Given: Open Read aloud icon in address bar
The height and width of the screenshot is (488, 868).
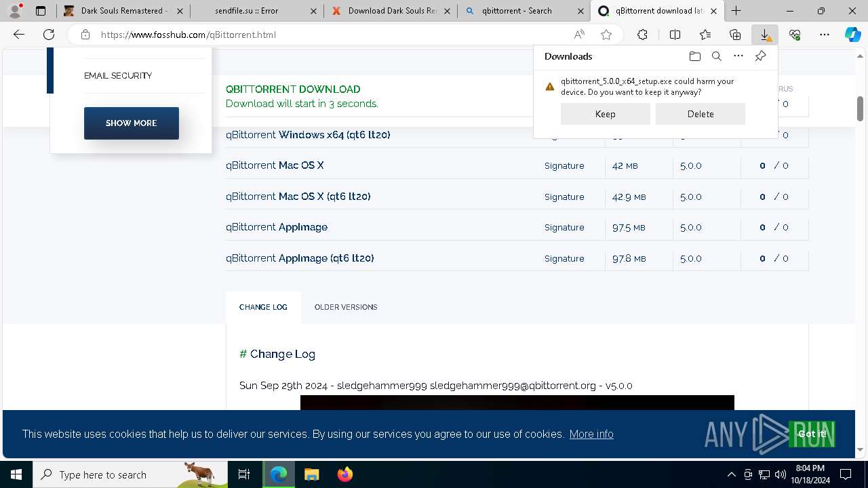Looking at the screenshot, I should coord(579,35).
